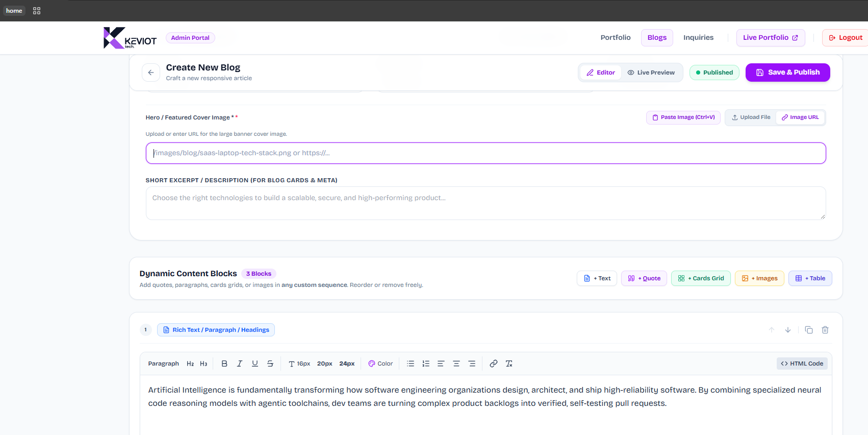
Task: Select Upload File image source
Action: coord(751,117)
